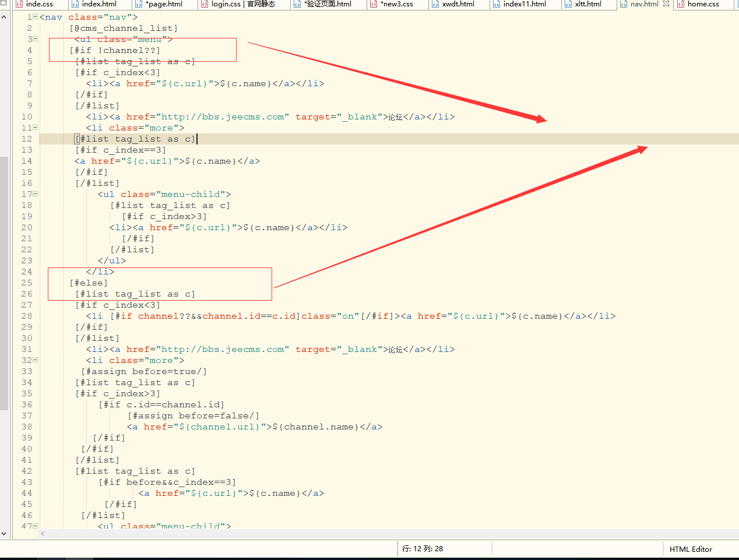Switch to the xltt.html tab
This screenshot has width=739, height=560.
pos(588,4)
